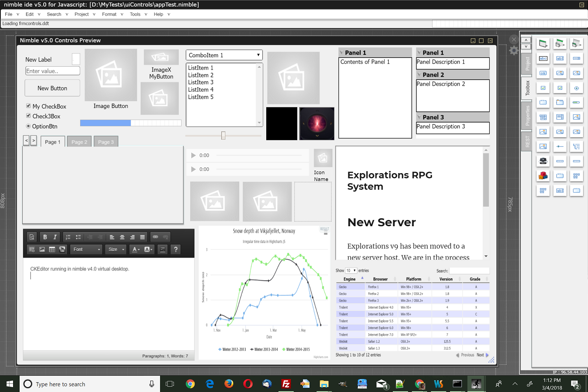The width and height of the screenshot is (588, 392).
Task: Open the Font dropdown in CKEditor
Action: (86, 249)
